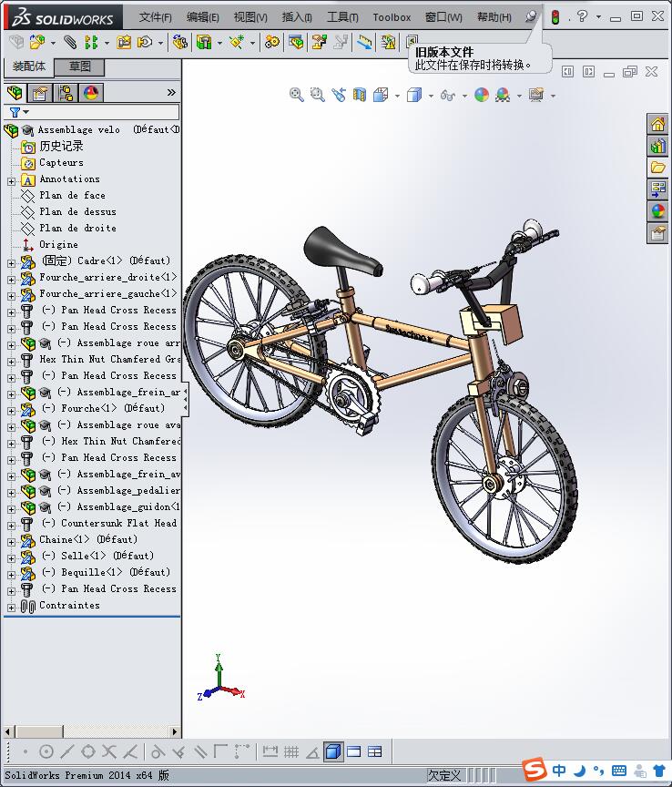This screenshot has width=672, height=787.
Task: Toggle the angle snap button in bottom toolbar
Action: point(312,751)
